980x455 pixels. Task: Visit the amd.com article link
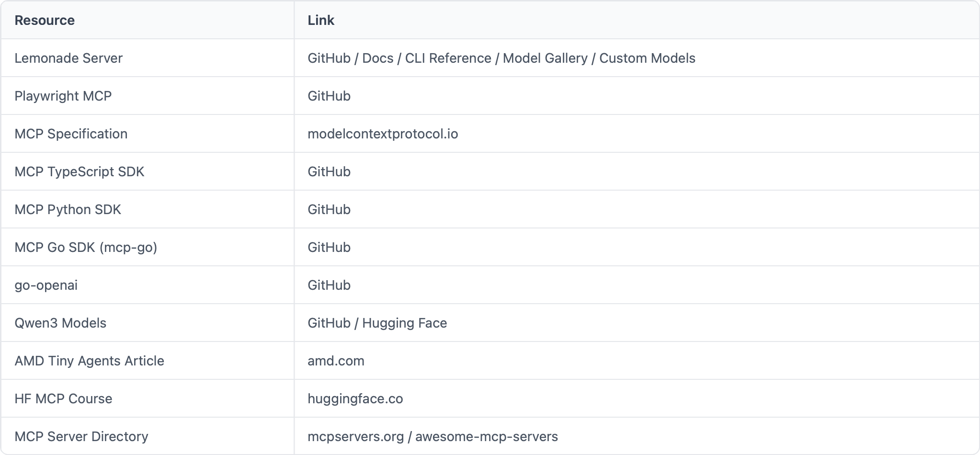pyautogui.click(x=336, y=361)
